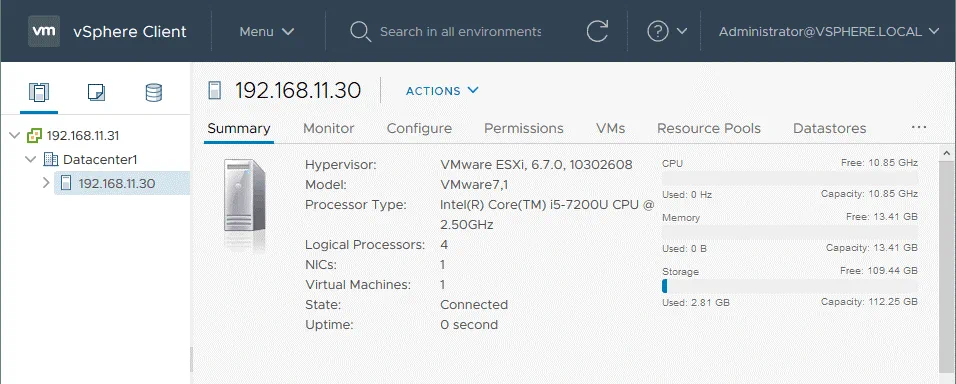Click the Search in all environments field
Viewport: 956px width, 384px height.
(460, 31)
